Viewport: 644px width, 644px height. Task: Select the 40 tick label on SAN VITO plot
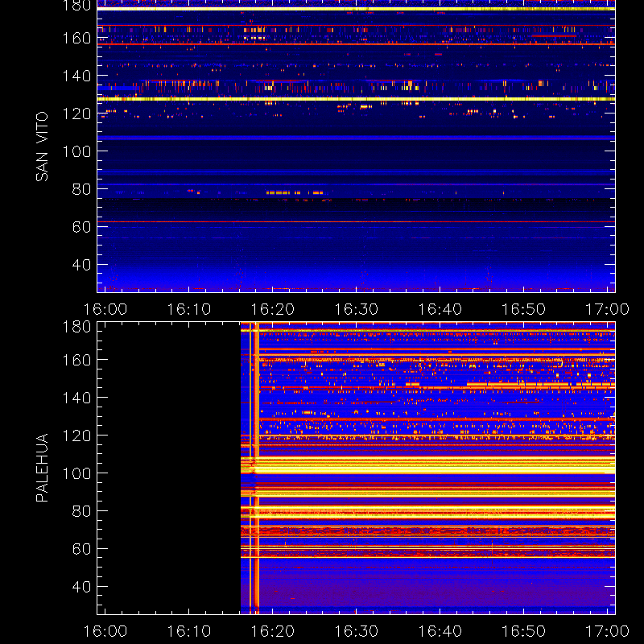(x=81, y=265)
